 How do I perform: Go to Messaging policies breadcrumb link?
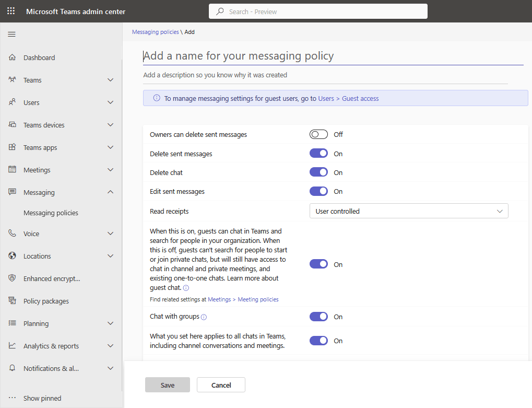tap(156, 32)
